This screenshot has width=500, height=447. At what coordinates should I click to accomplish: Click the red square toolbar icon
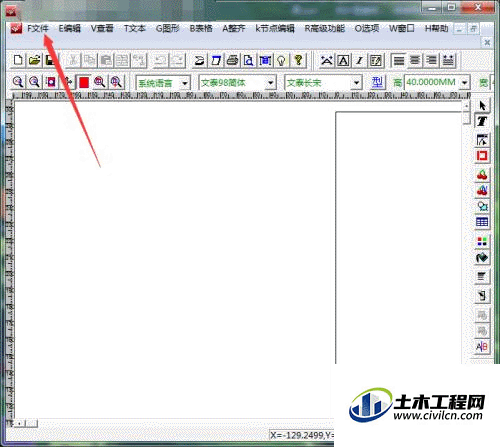pyautogui.click(x=84, y=82)
